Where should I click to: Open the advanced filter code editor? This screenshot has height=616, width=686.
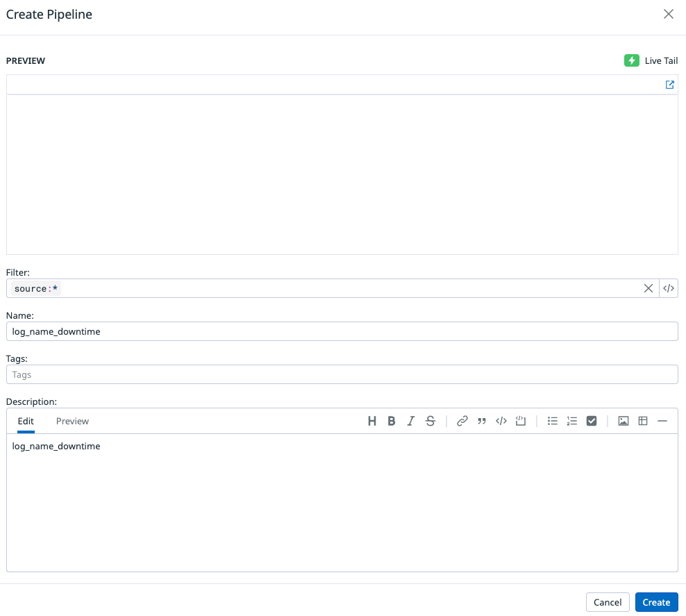(668, 288)
